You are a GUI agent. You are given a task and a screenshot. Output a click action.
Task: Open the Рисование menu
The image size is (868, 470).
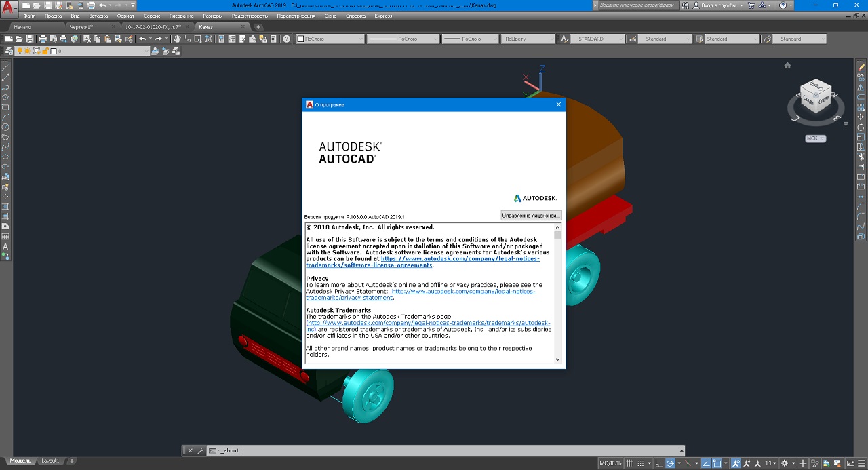pyautogui.click(x=181, y=16)
